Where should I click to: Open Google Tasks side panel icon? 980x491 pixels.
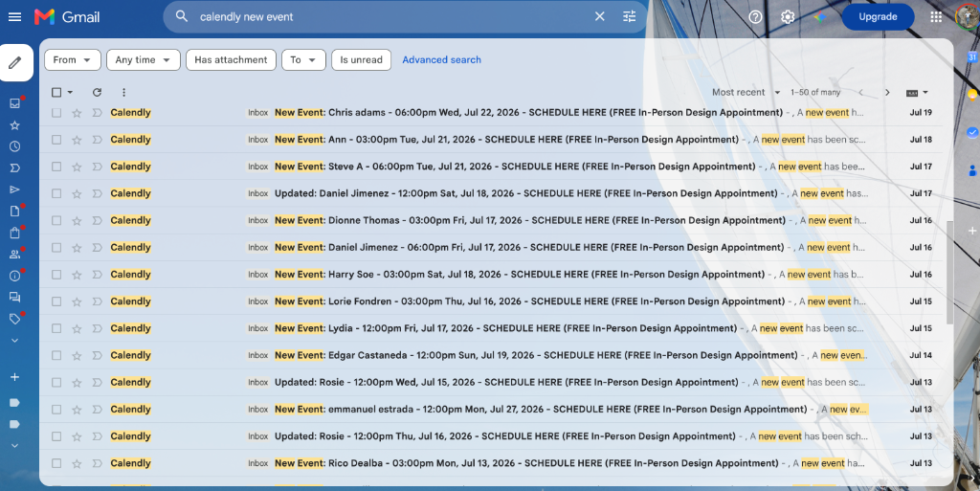(x=972, y=132)
